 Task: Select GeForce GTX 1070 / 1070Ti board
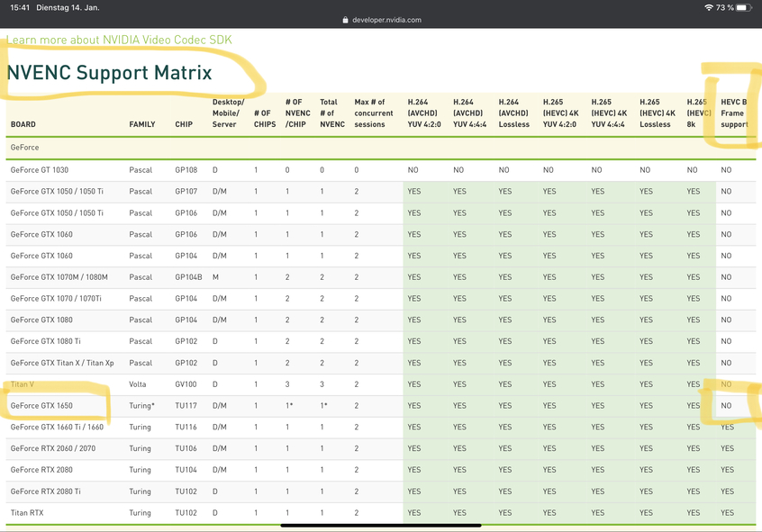56,298
